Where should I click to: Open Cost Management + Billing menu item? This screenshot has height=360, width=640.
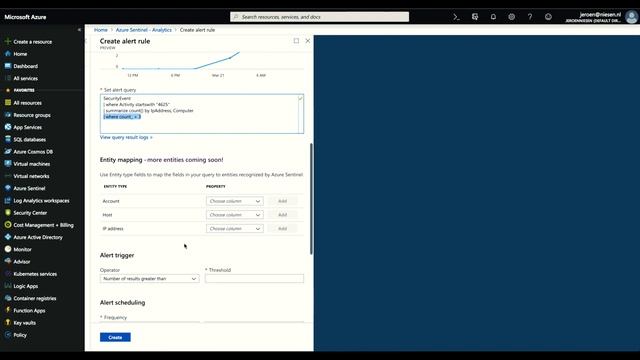pos(43,225)
